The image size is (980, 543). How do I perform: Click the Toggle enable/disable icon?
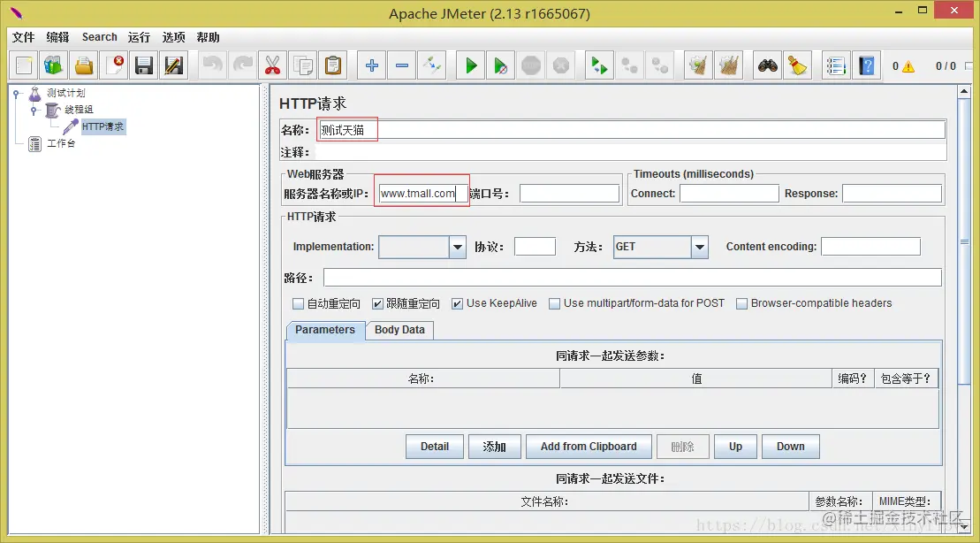click(432, 65)
